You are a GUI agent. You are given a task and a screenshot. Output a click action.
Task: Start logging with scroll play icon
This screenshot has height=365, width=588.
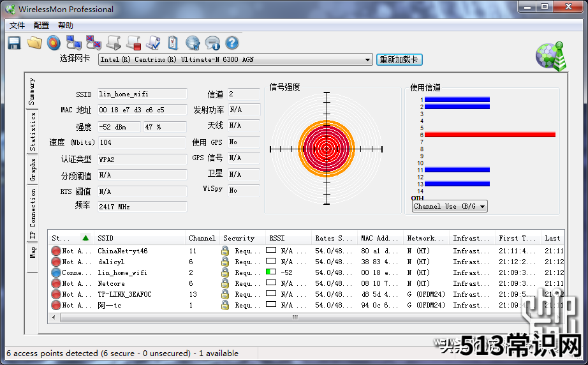point(114,43)
